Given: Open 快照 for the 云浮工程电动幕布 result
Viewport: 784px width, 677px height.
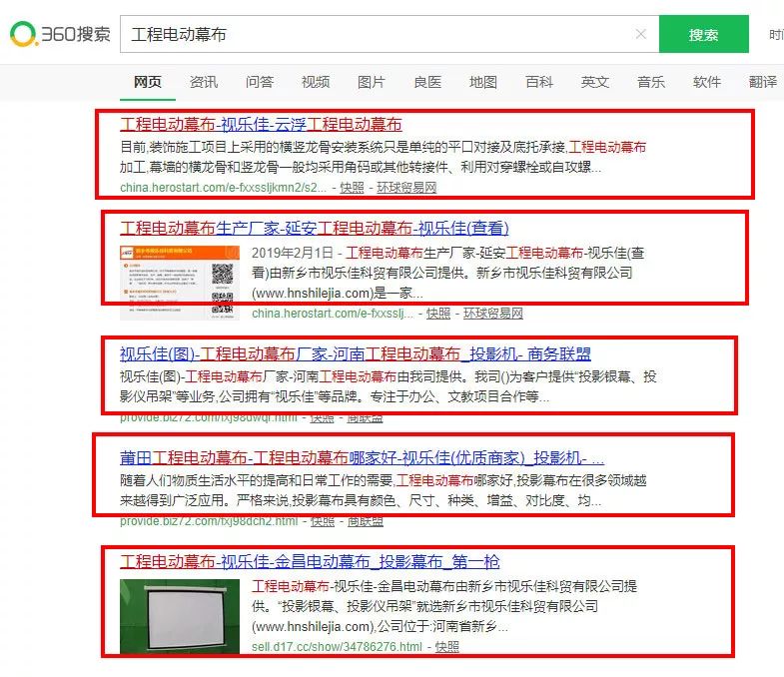Looking at the screenshot, I should [x=352, y=188].
